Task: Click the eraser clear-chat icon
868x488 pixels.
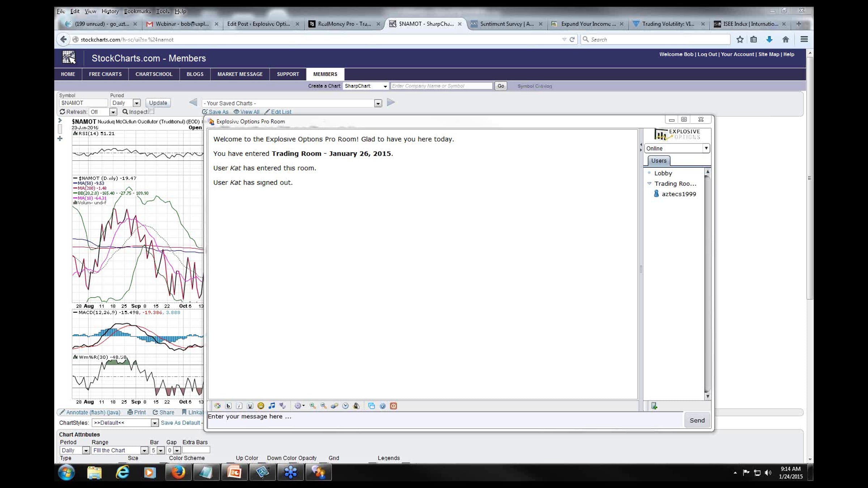Action: point(335,406)
